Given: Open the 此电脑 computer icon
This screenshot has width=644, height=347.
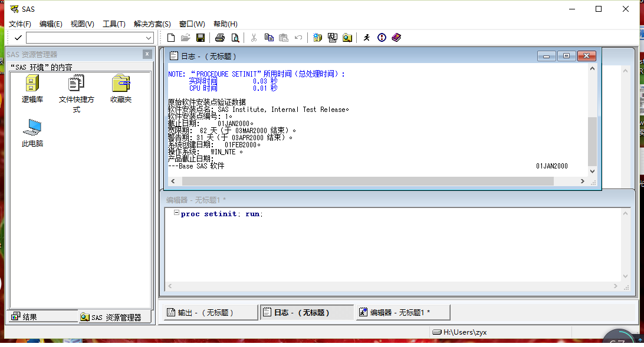Looking at the screenshot, I should 32,133.
